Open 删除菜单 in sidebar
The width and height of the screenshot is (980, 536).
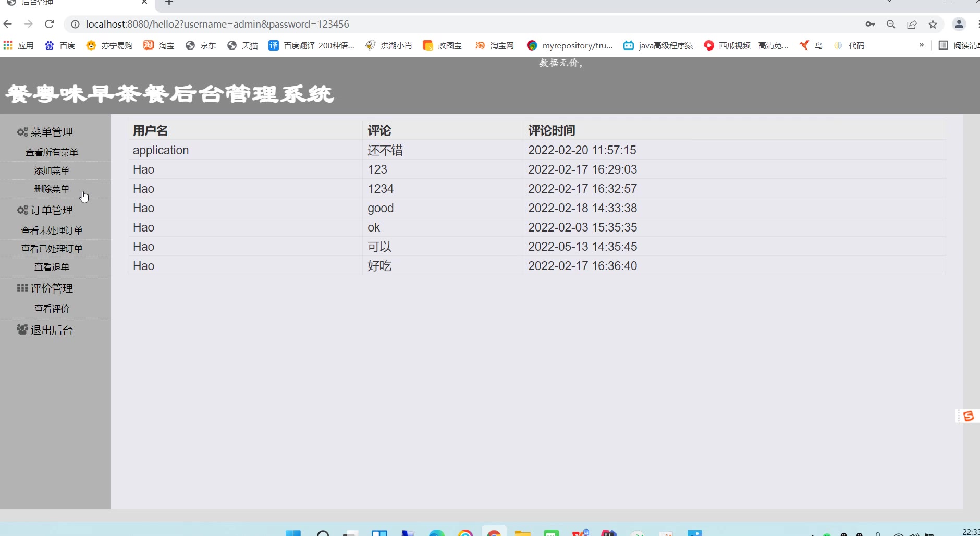pyautogui.click(x=52, y=189)
